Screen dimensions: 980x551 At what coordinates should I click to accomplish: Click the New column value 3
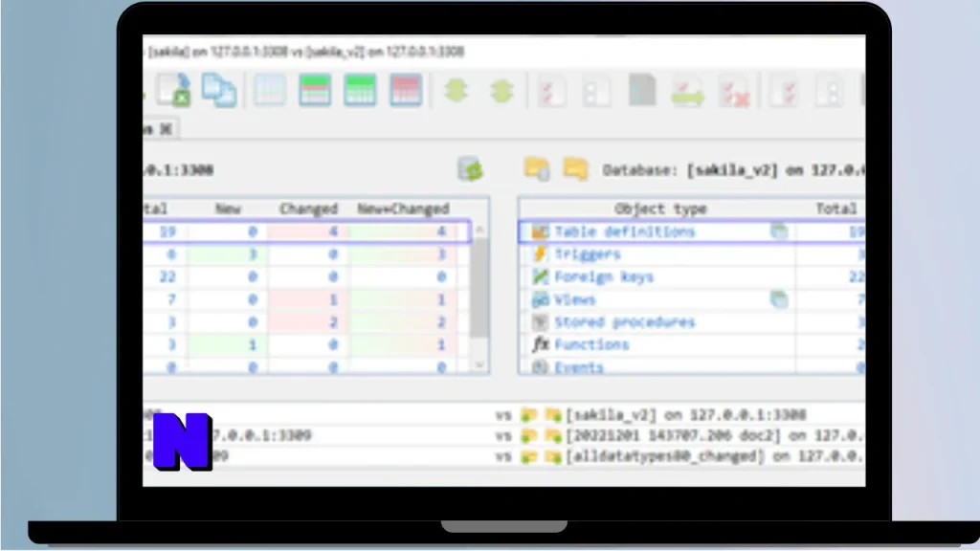coord(253,254)
